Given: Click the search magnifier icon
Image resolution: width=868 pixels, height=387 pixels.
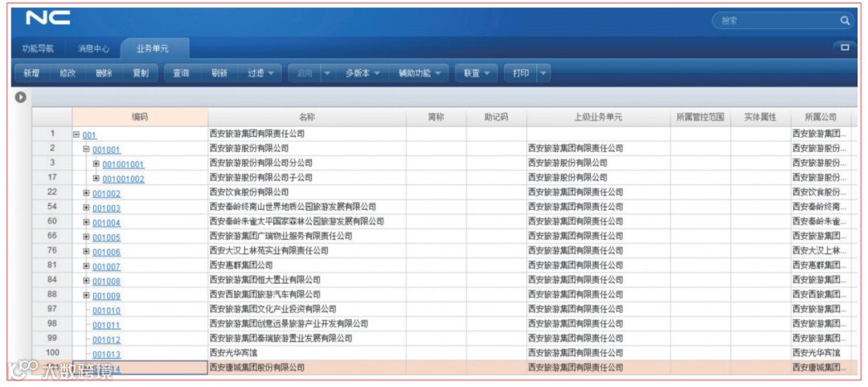Looking at the screenshot, I should (845, 20).
